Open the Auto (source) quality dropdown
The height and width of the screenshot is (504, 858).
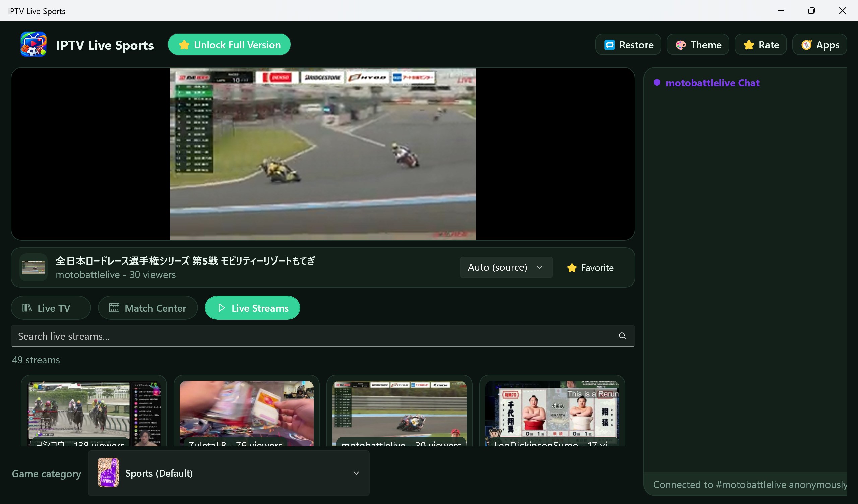pyautogui.click(x=506, y=267)
